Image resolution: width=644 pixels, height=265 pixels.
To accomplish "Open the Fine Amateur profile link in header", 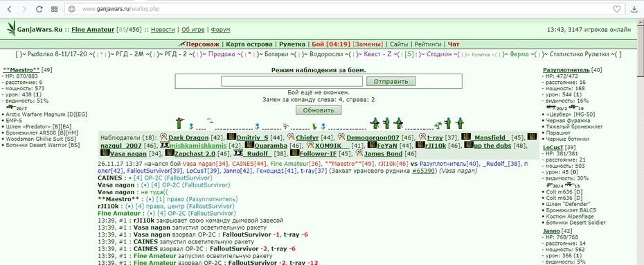I will point(93,30).
